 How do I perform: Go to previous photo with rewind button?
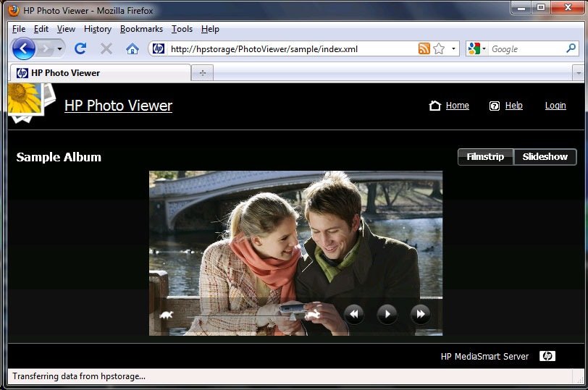tap(353, 314)
